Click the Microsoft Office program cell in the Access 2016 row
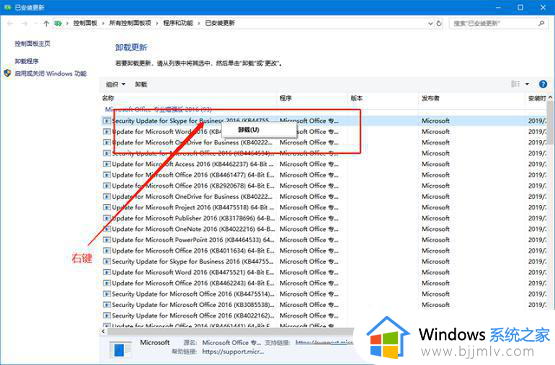555x365 pixels. pyautogui.click(x=309, y=164)
